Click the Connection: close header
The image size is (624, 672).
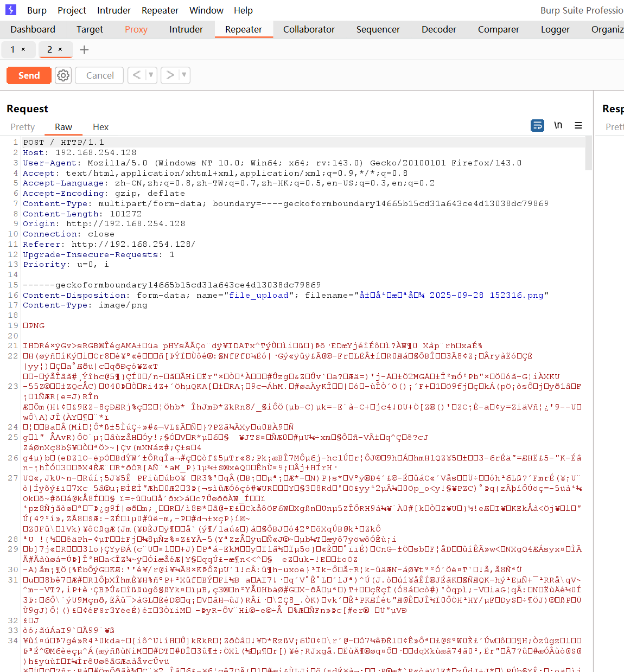(x=68, y=234)
